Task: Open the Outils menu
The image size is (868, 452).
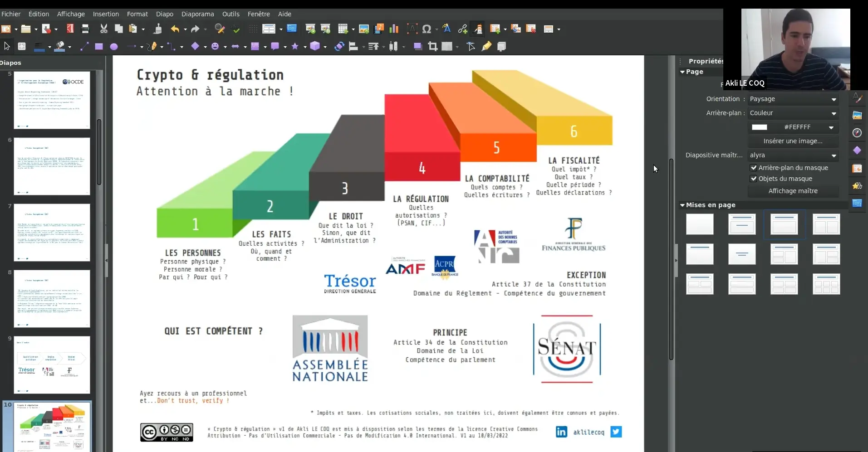Action: click(x=230, y=14)
